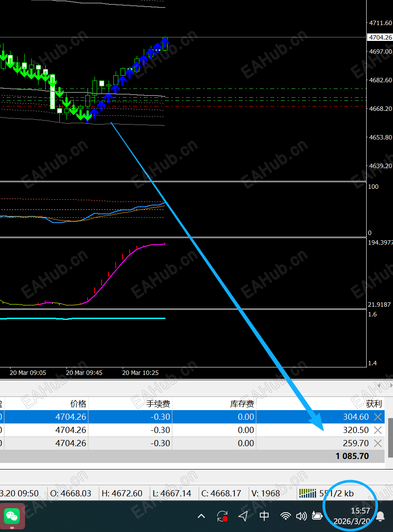Sort by the 手续费 column header

click(158, 404)
